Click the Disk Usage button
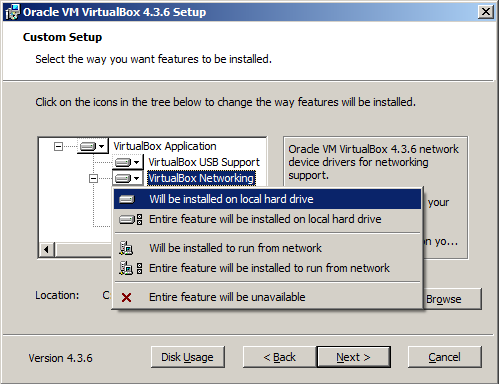This screenshot has width=499, height=384. coord(188,357)
